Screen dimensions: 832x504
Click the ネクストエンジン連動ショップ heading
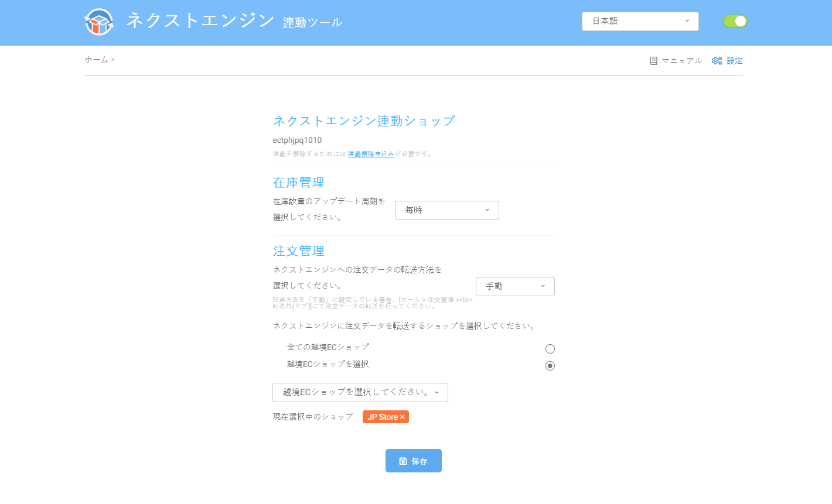coord(364,121)
